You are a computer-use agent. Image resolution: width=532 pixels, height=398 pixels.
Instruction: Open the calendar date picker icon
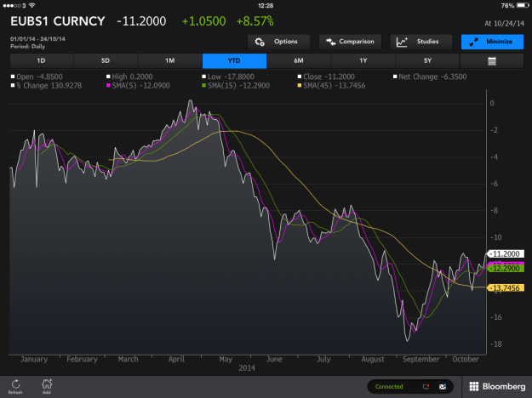[492, 61]
